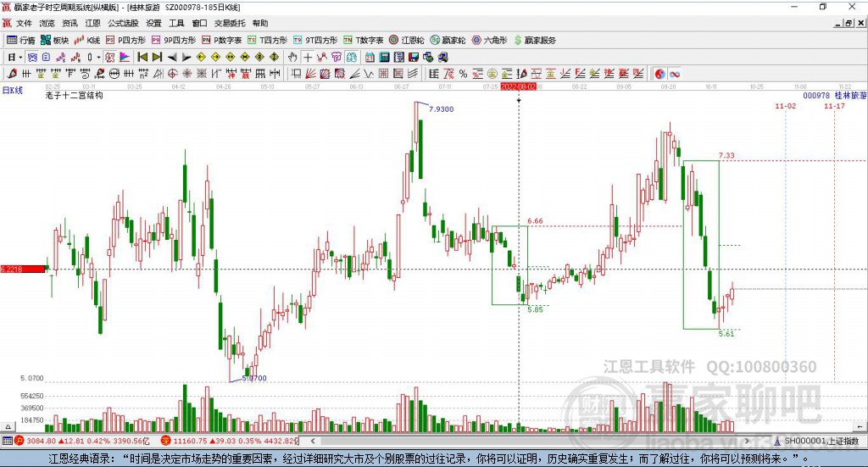Open the dropdown arrow beside 0
The image size is (868, 467).
click(98, 57)
